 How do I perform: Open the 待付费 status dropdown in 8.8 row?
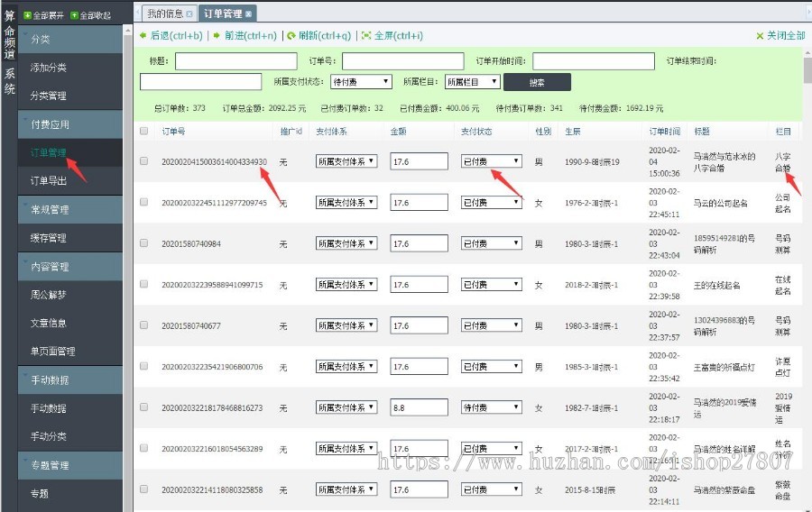pyautogui.click(x=491, y=407)
